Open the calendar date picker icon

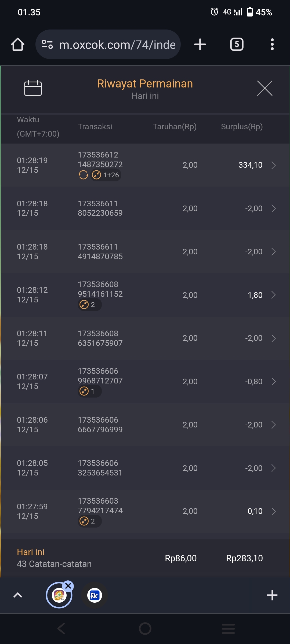click(x=33, y=88)
